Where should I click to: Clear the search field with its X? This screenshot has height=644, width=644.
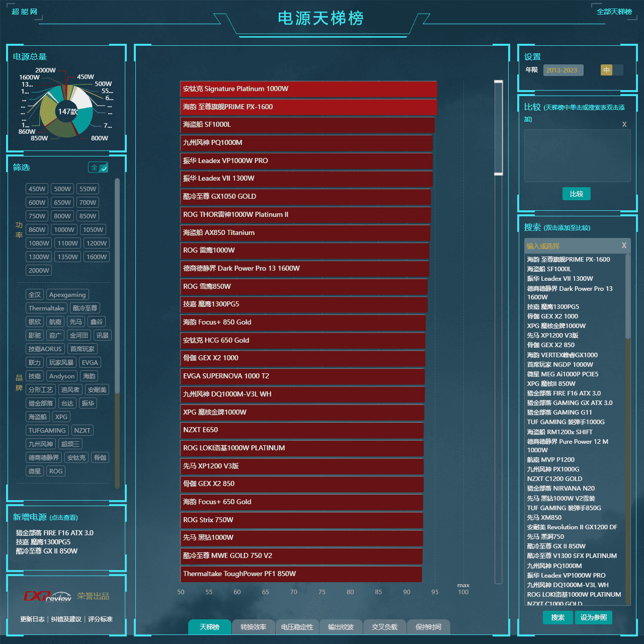(624, 246)
